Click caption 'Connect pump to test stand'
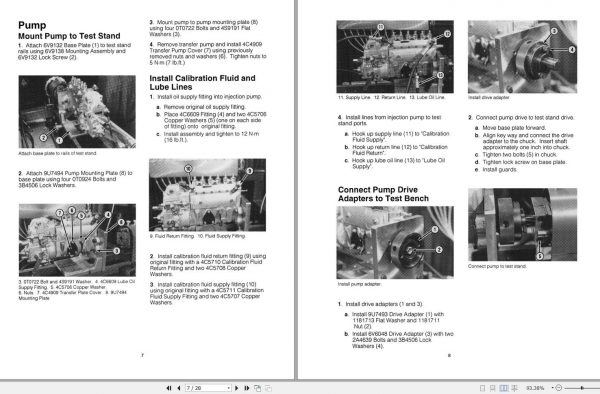This screenshot has height=394, width=600. coord(497,266)
